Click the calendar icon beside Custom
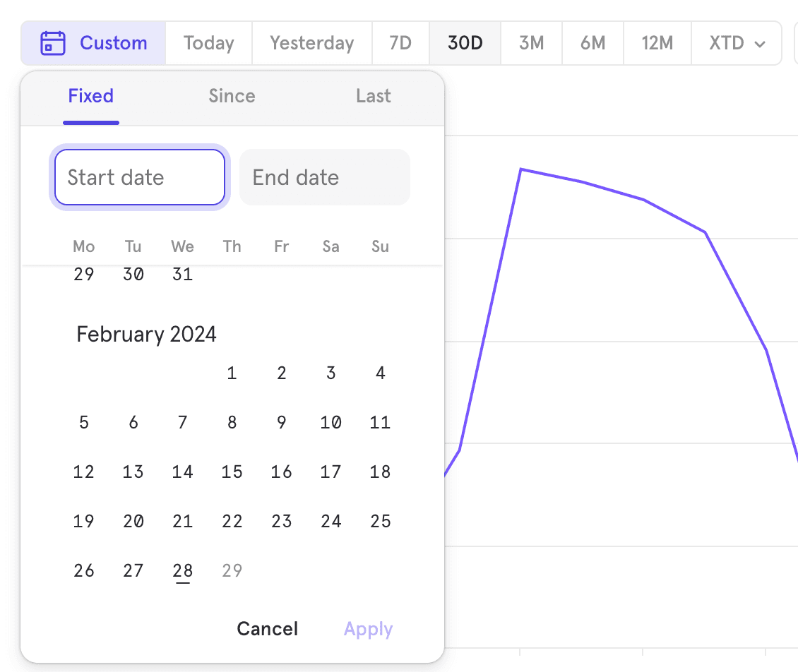This screenshot has width=798, height=672. click(x=52, y=43)
